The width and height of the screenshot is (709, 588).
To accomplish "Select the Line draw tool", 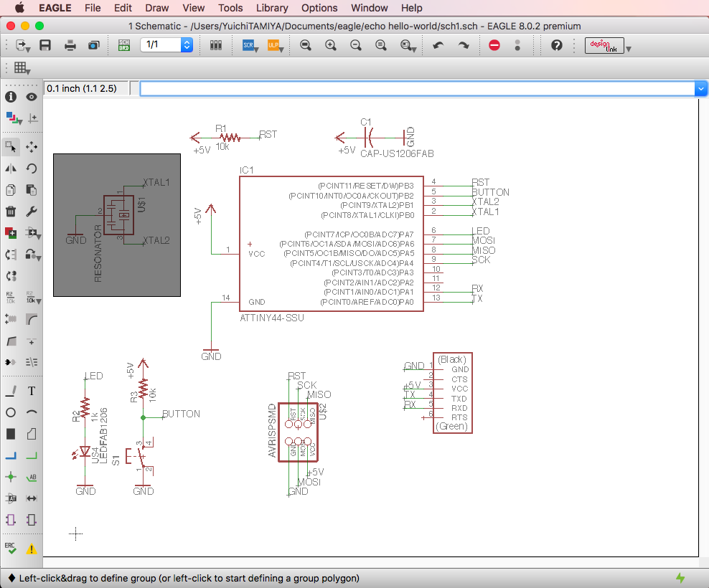I will [x=11, y=391].
